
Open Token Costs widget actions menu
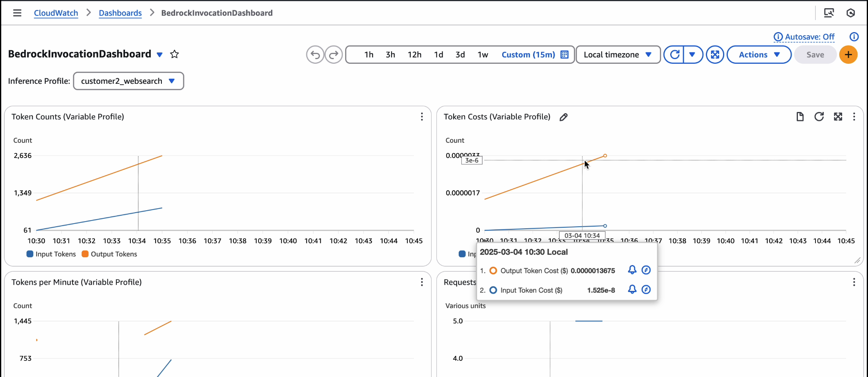(x=854, y=117)
